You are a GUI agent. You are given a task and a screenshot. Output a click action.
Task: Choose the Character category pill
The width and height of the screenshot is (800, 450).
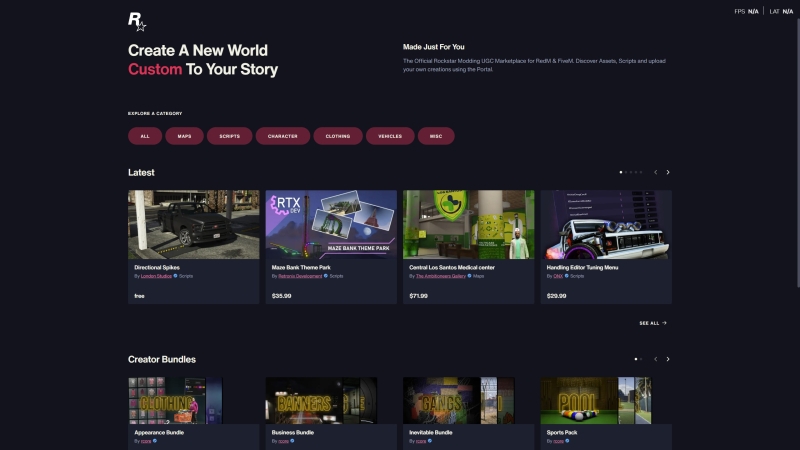(282, 136)
